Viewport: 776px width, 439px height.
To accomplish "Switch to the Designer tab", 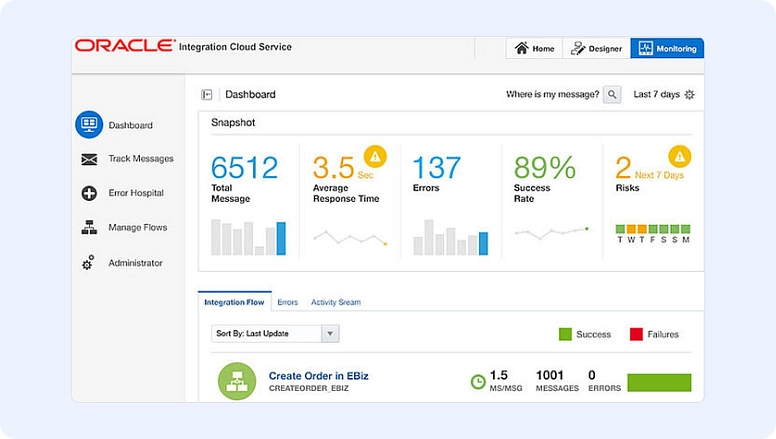I will click(596, 49).
